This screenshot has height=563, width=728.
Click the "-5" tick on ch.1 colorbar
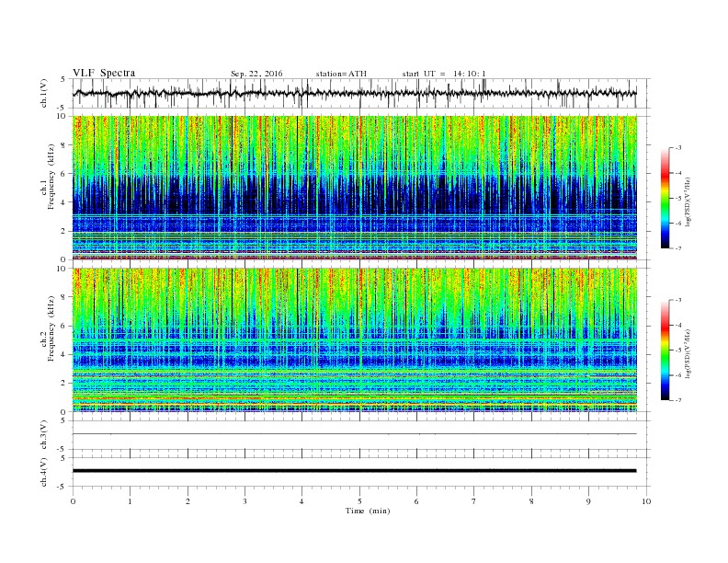678,199
